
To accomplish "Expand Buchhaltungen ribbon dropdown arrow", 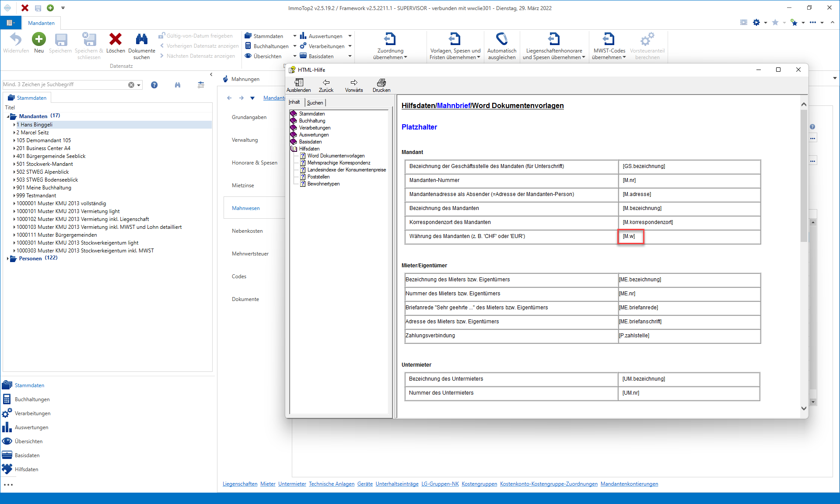I will point(294,46).
